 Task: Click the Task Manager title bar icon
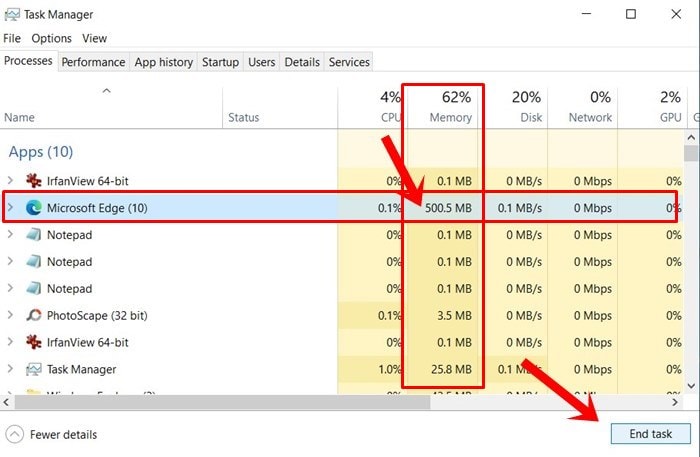coord(12,14)
